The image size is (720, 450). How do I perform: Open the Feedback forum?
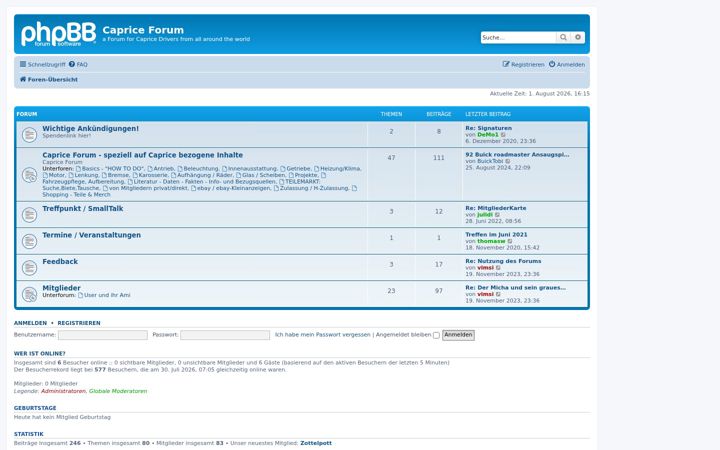point(60,262)
